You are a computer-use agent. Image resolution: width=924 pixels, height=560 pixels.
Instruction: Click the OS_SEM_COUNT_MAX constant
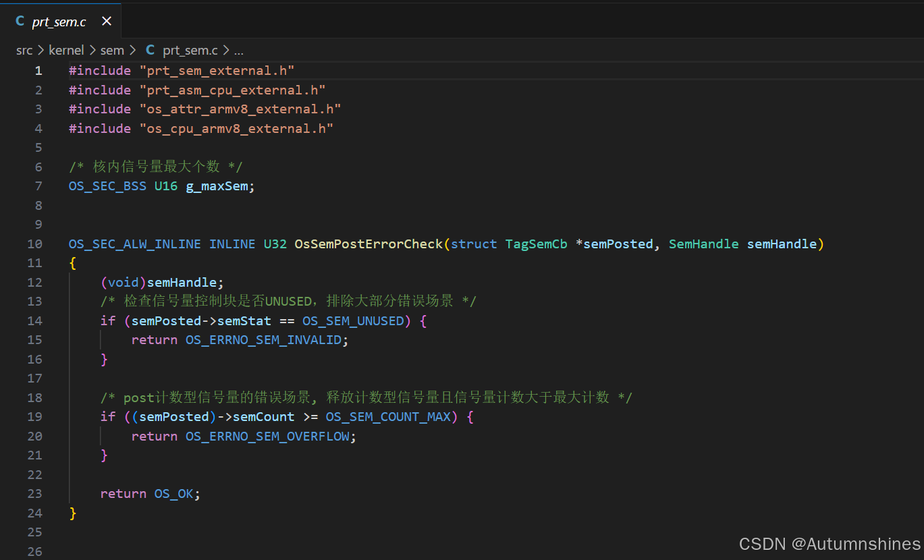pos(388,417)
